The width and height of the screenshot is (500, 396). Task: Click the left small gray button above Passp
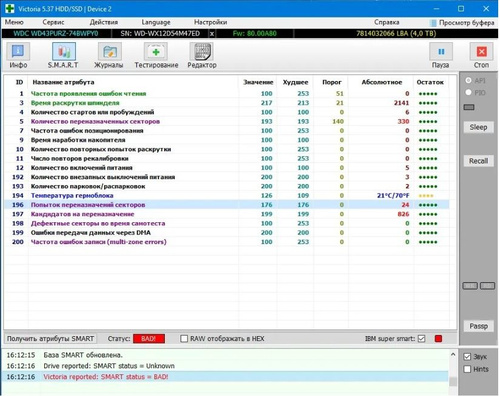click(470, 286)
